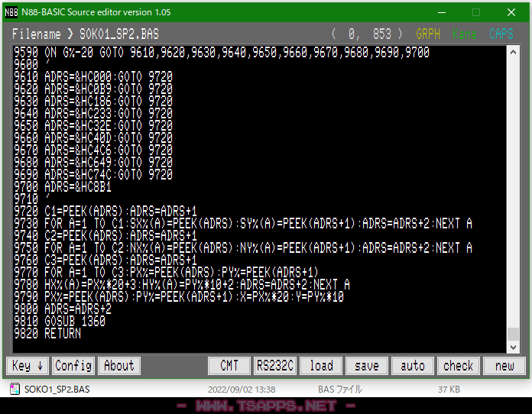Click line 9630 ADRS=&HC186
This screenshot has width=532, height=414.
pyautogui.click(x=93, y=101)
